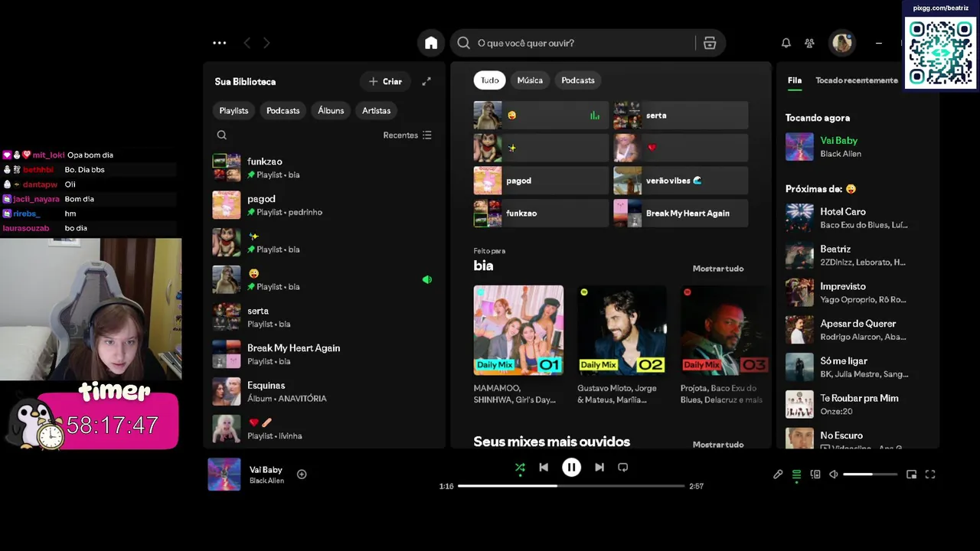980x551 pixels.
Task: Expand Sua Biblioteca to full view
Action: 426,81
